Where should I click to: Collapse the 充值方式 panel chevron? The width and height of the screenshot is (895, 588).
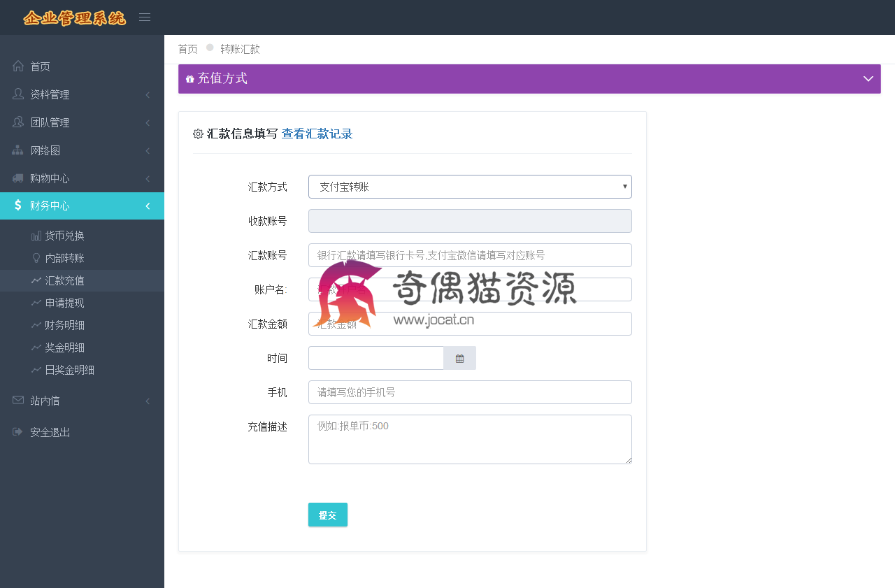point(868,78)
